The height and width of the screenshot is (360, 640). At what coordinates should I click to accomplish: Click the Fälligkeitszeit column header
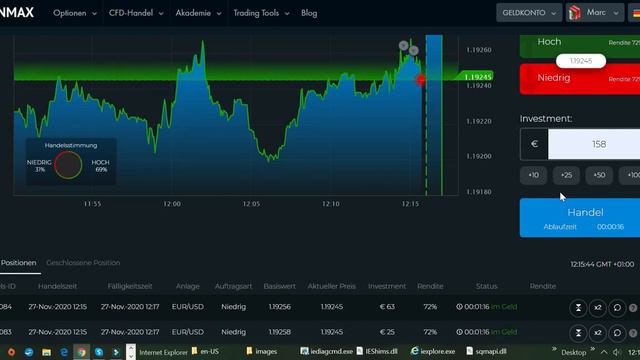(130, 286)
